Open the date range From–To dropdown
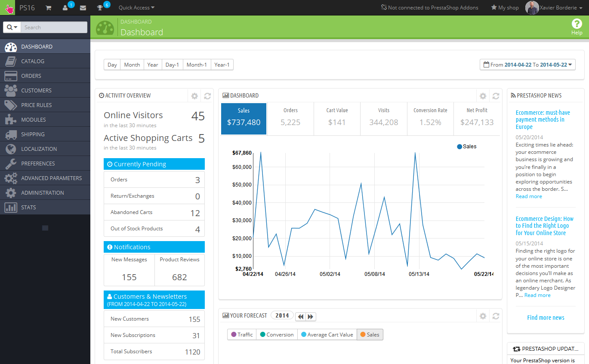The image size is (589, 364). 527,64
